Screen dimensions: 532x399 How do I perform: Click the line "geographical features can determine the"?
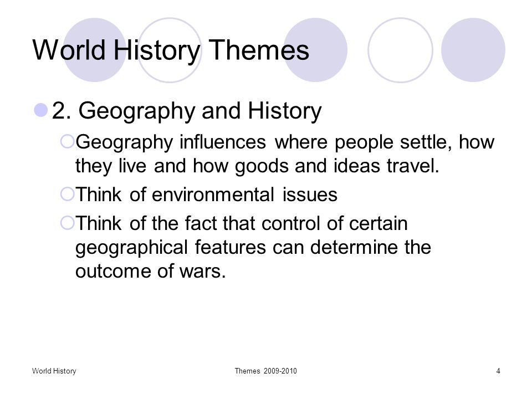[x=253, y=248]
